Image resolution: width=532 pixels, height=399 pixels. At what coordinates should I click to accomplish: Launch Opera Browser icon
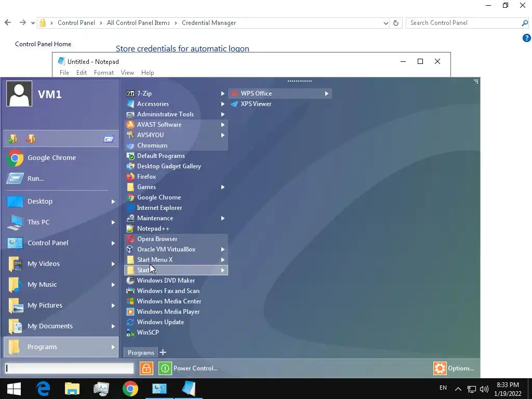tap(130, 239)
